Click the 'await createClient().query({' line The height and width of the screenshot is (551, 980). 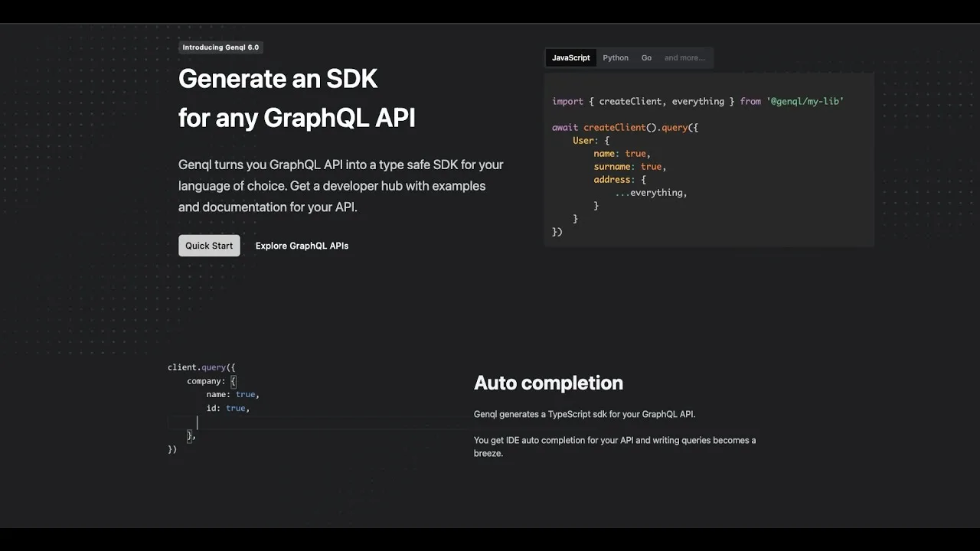pyautogui.click(x=625, y=127)
